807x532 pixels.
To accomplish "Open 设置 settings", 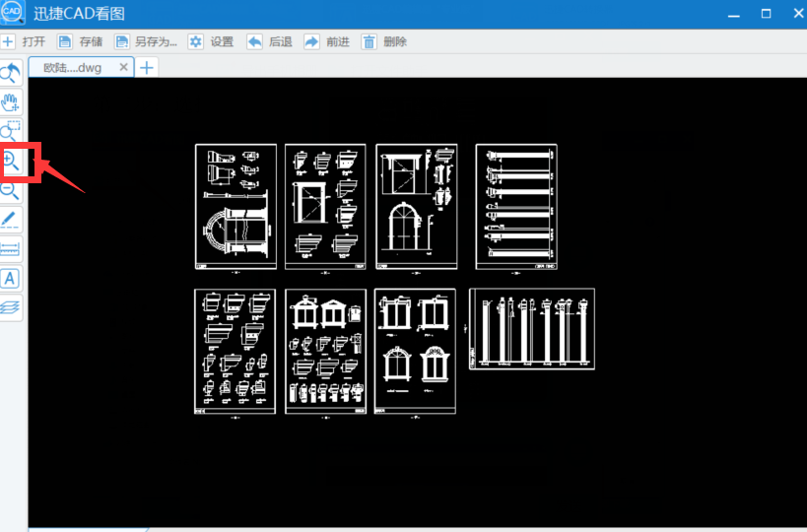I will click(211, 41).
